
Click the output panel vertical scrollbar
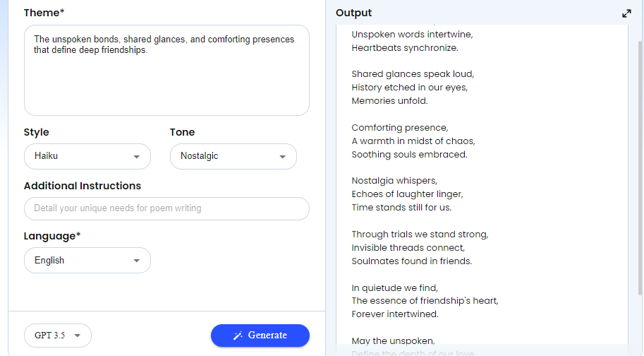click(x=640, y=167)
